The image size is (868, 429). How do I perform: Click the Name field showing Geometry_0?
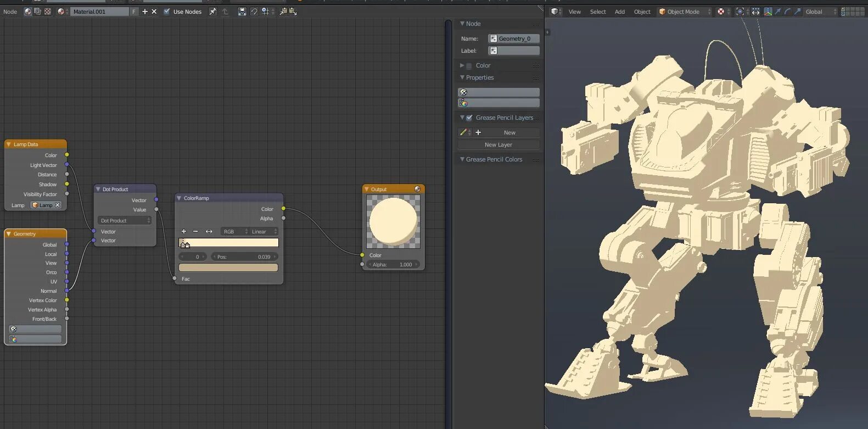click(514, 38)
